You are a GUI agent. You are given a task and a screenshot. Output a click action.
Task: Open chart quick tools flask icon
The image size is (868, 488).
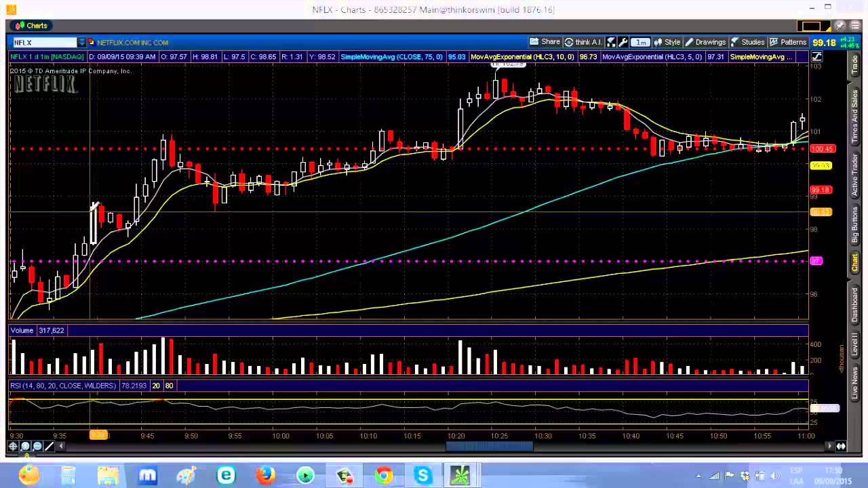click(x=612, y=42)
